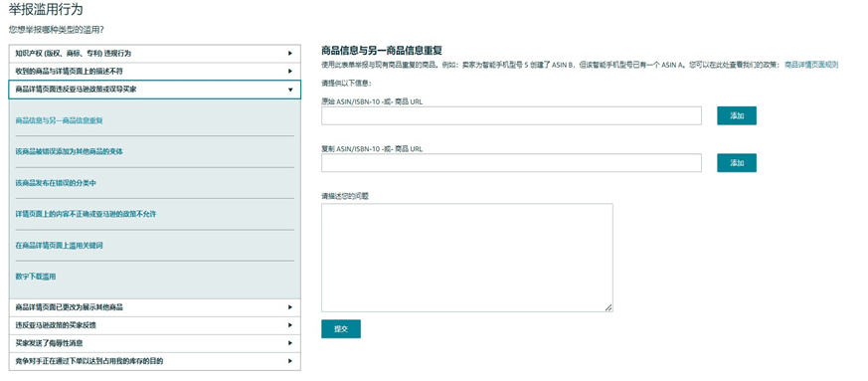Open 商品详情页面规则 policy link
Viewport: 868px width, 381px height.
[x=811, y=65]
